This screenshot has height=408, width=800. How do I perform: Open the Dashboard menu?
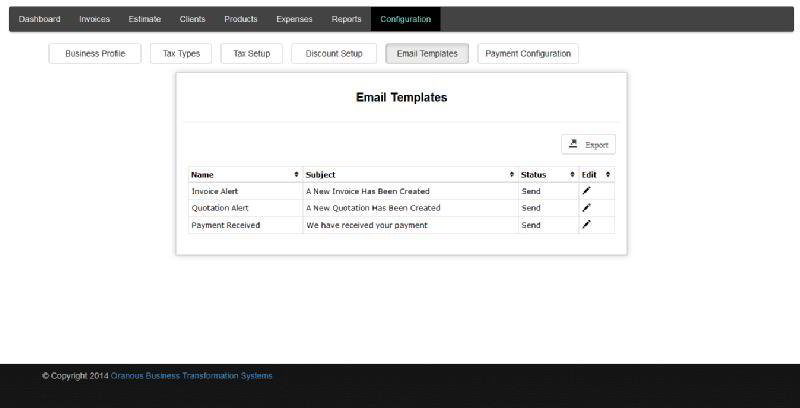tap(40, 19)
